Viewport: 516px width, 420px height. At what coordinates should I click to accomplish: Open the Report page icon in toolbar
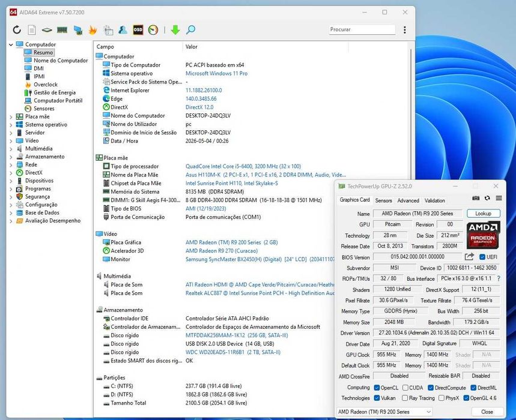pos(32,30)
